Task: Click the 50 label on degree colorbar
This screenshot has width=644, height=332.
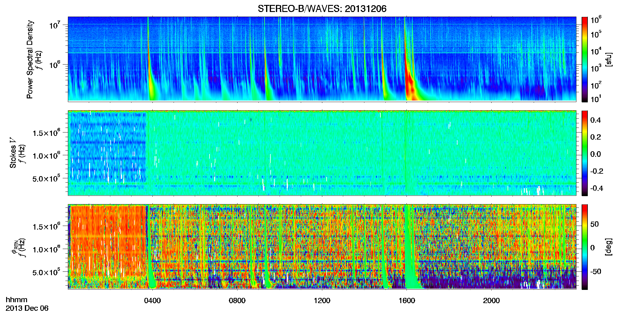Action: click(x=595, y=224)
